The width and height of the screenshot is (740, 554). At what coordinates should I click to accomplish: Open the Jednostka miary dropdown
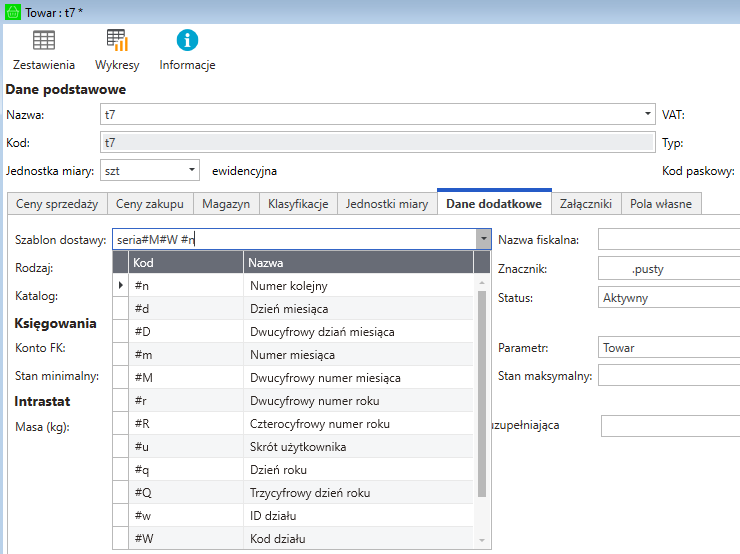pos(191,171)
